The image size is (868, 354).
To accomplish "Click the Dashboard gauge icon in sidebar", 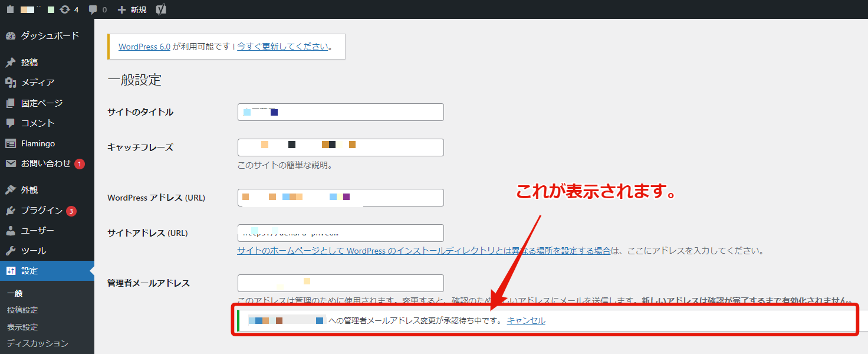I will (x=10, y=36).
